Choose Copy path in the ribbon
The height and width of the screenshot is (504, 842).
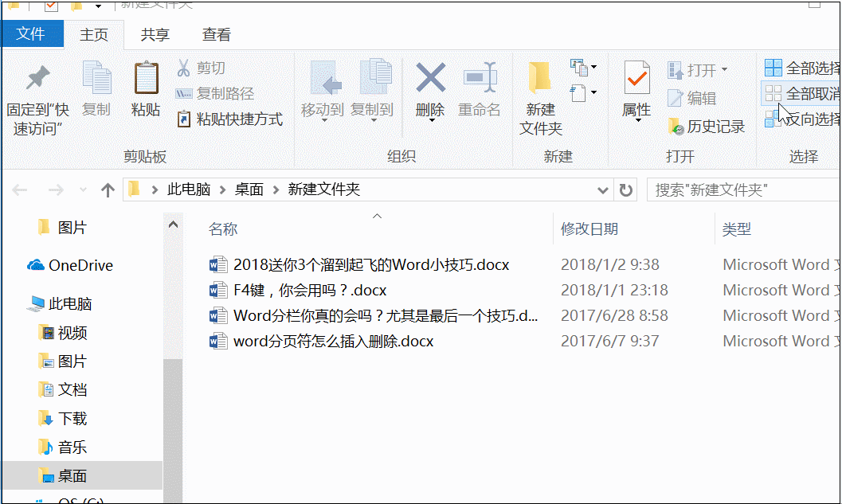click(215, 93)
